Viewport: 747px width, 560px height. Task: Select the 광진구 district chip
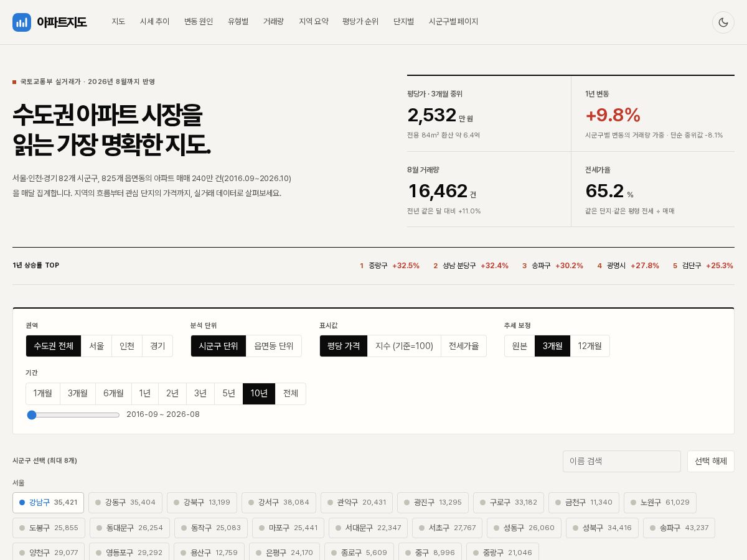point(433,503)
